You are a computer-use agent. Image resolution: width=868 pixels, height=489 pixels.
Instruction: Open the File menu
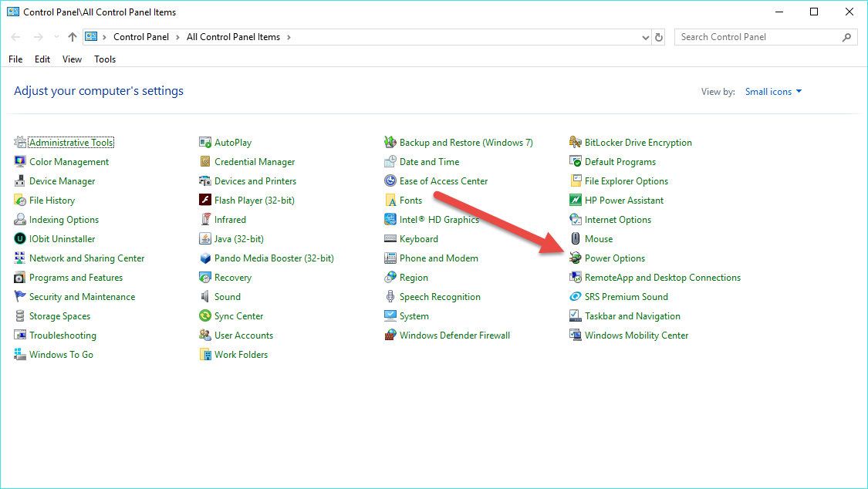15,59
